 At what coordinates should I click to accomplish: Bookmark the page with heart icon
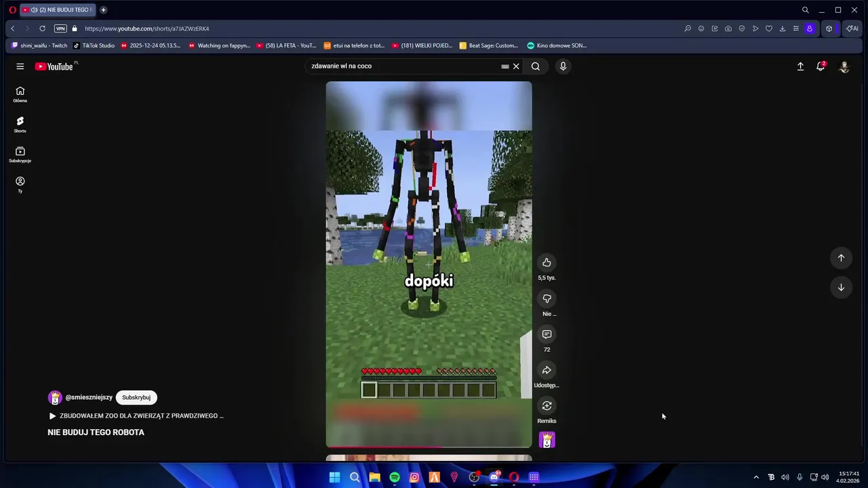769,28
